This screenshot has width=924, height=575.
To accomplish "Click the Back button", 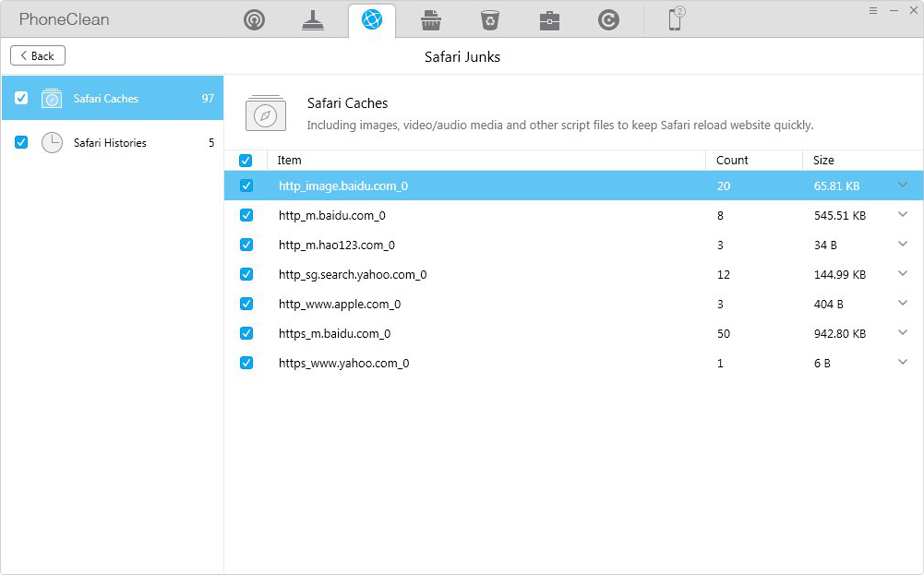I will tap(38, 55).
